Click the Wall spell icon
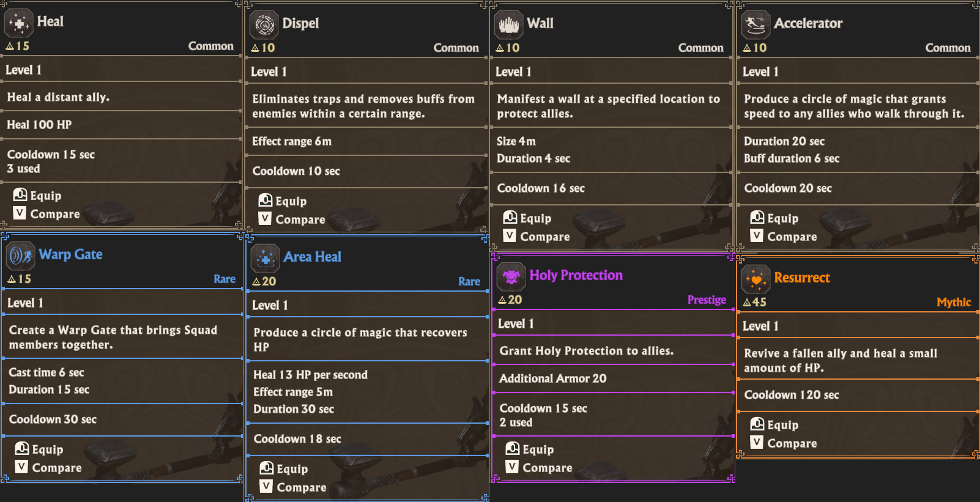This screenshot has height=502, width=980. point(509,25)
